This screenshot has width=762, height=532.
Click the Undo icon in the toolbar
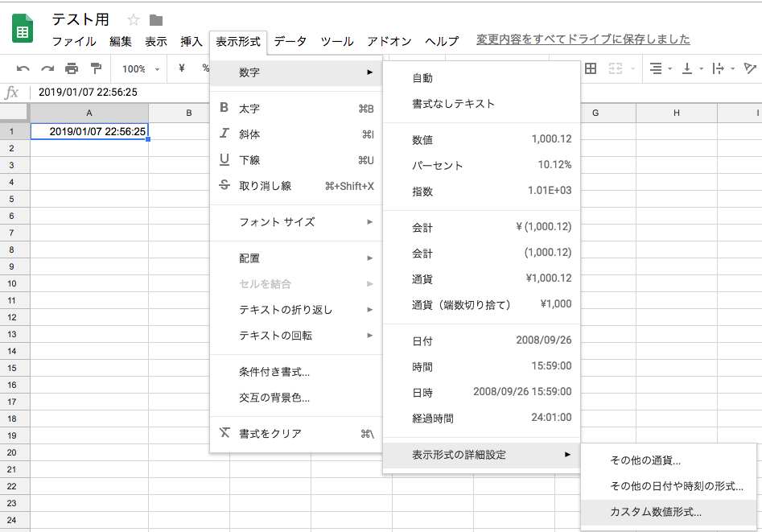(x=23, y=69)
